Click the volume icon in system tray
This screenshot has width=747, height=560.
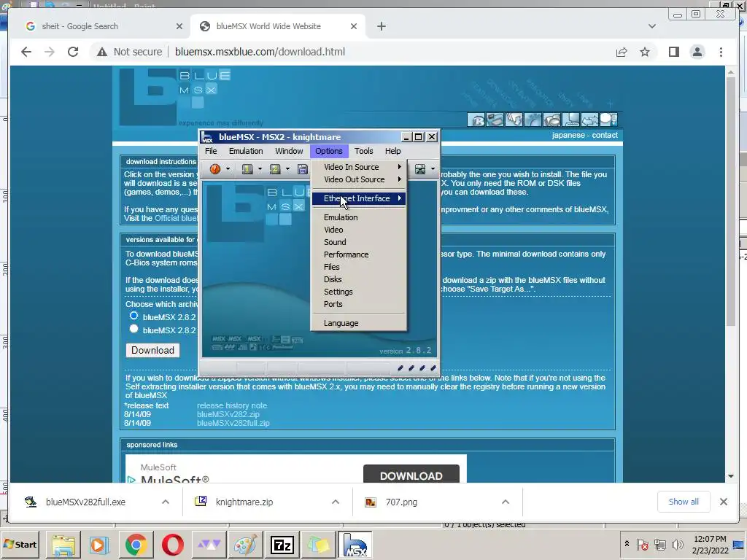(677, 544)
